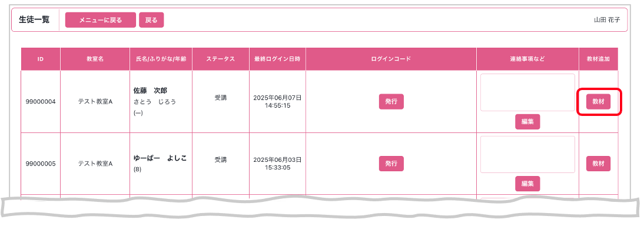Select the ID column header
Viewport: 644px width, 226px height.
tap(41, 59)
